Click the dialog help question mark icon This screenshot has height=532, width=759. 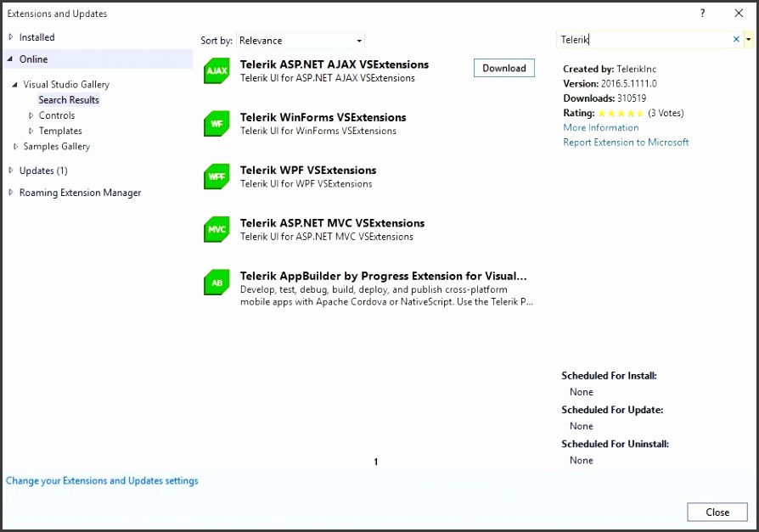[701, 13]
